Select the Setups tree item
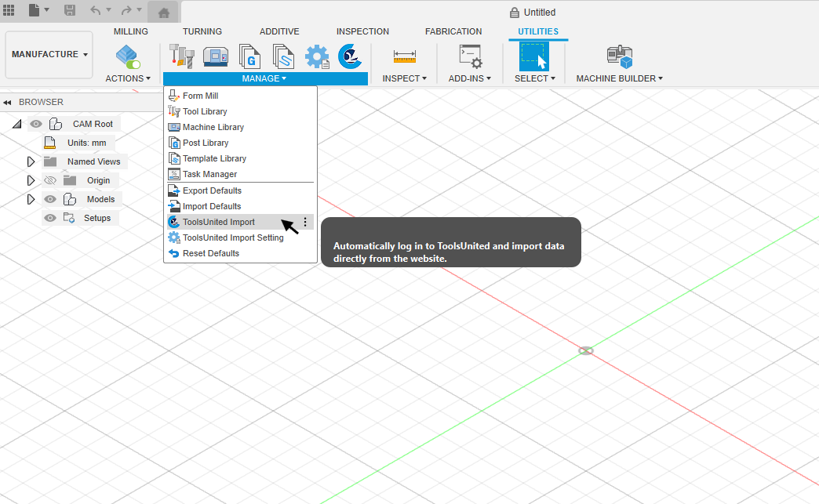Screen dimensions: 819x504 click(x=97, y=218)
